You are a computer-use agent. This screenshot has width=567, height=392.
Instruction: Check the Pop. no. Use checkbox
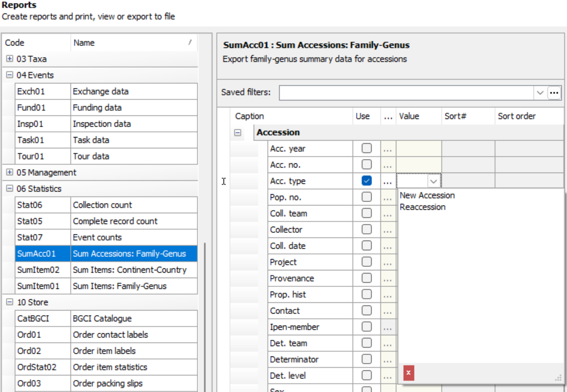coord(366,197)
